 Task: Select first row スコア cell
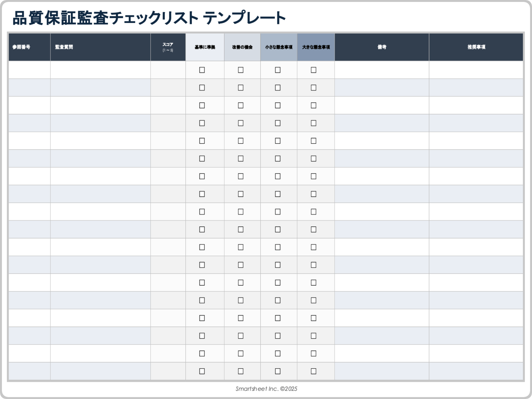[168, 70]
